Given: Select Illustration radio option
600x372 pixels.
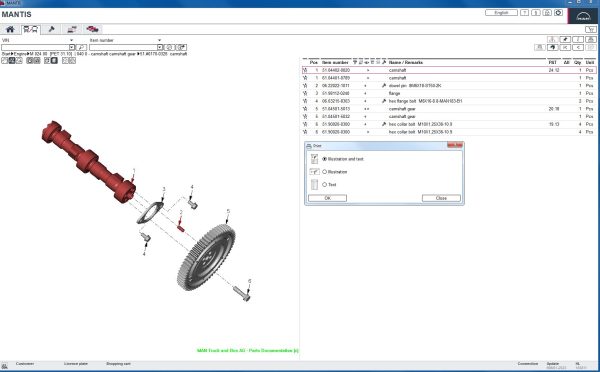Looking at the screenshot, I should [x=324, y=172].
